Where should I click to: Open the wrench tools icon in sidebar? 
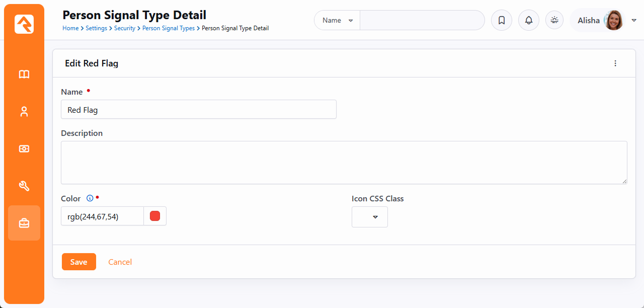[24, 186]
